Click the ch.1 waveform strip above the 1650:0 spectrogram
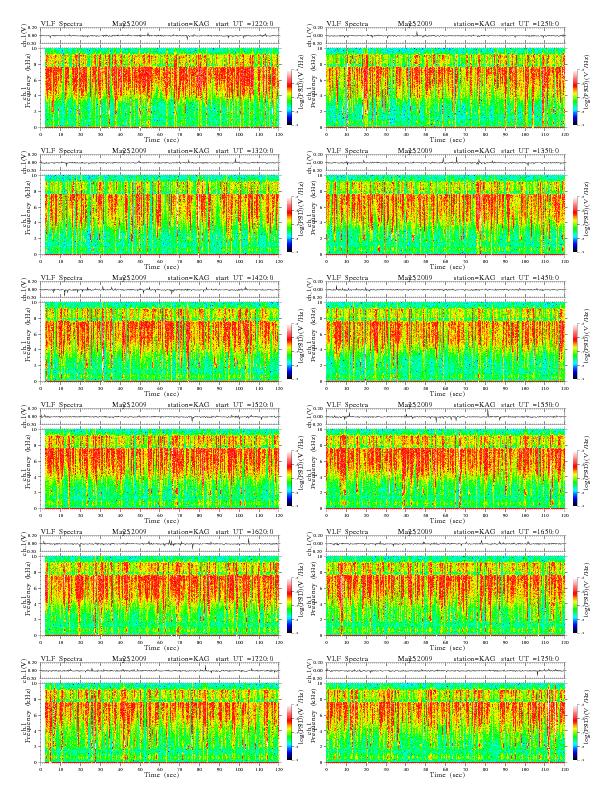 coord(446,544)
